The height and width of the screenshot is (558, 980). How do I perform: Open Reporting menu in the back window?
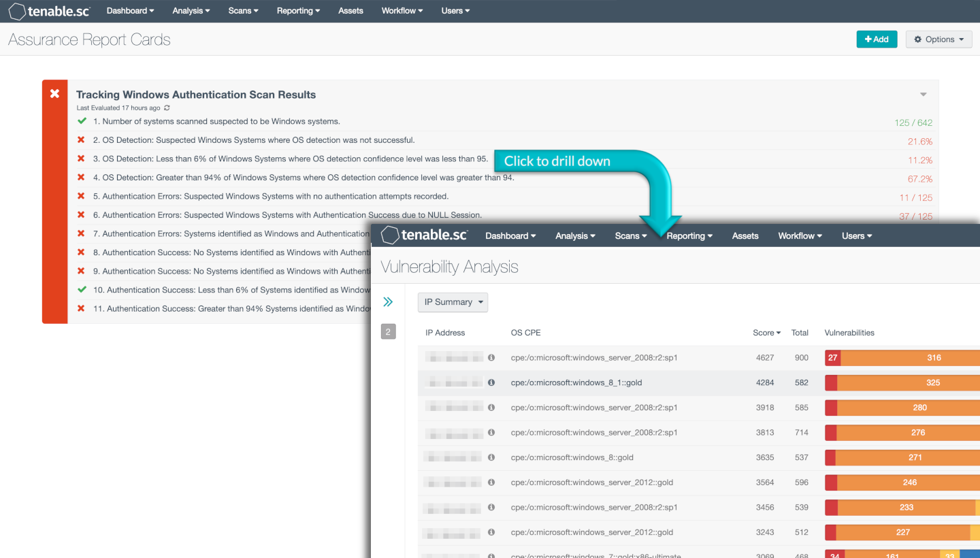point(299,11)
